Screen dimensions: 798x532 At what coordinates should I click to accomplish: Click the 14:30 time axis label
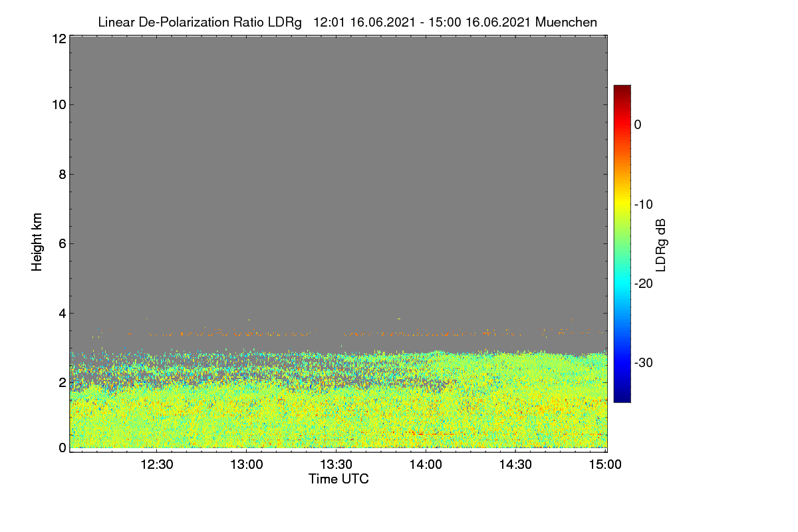click(516, 465)
